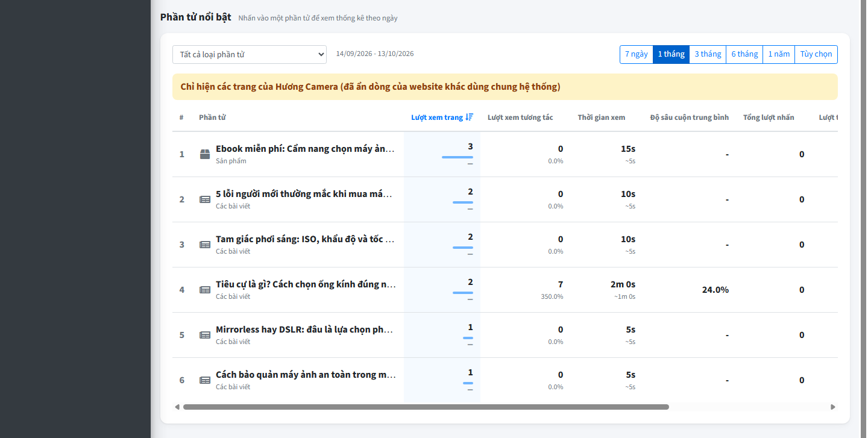This screenshot has width=868, height=438.
Task: Click the article icon beside Tam giác phơi sáng
Action: 205,245
